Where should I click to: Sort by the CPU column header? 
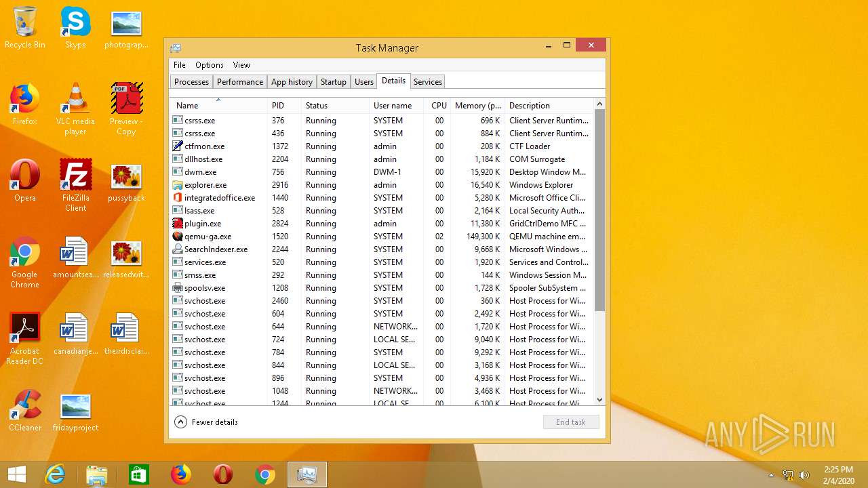(437, 106)
